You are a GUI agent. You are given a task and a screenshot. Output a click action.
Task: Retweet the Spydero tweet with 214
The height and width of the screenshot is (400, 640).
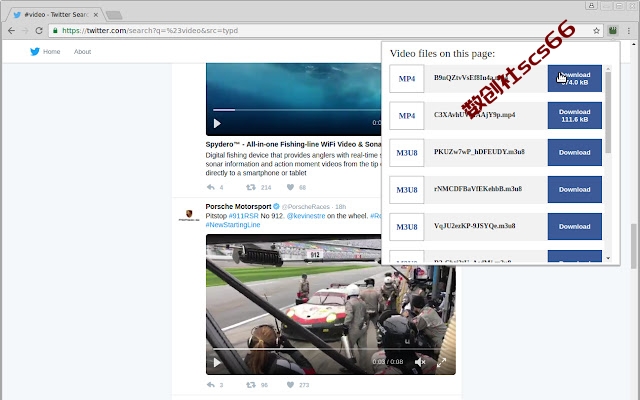pos(251,187)
